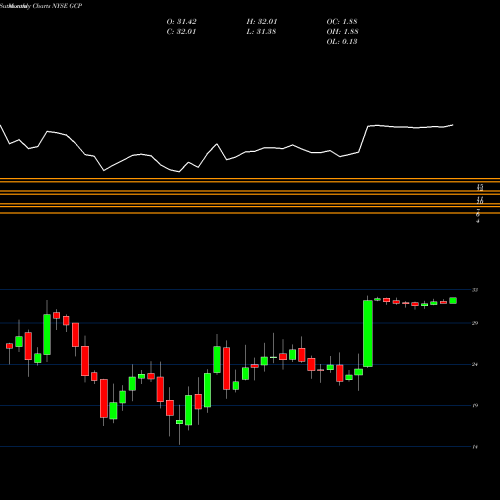The height and width of the screenshot is (500, 500).
Task: Select the last green candlestick on the chart
Action: (x=453, y=301)
